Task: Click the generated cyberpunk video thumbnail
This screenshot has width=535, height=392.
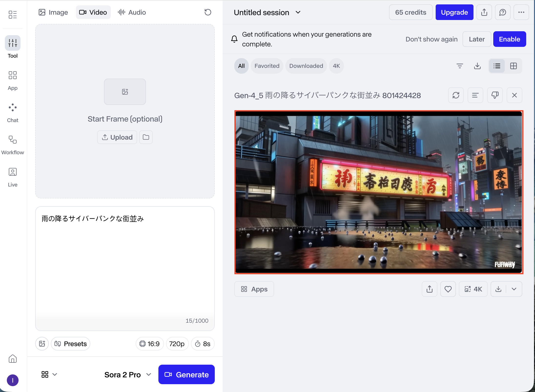Action: (x=379, y=192)
